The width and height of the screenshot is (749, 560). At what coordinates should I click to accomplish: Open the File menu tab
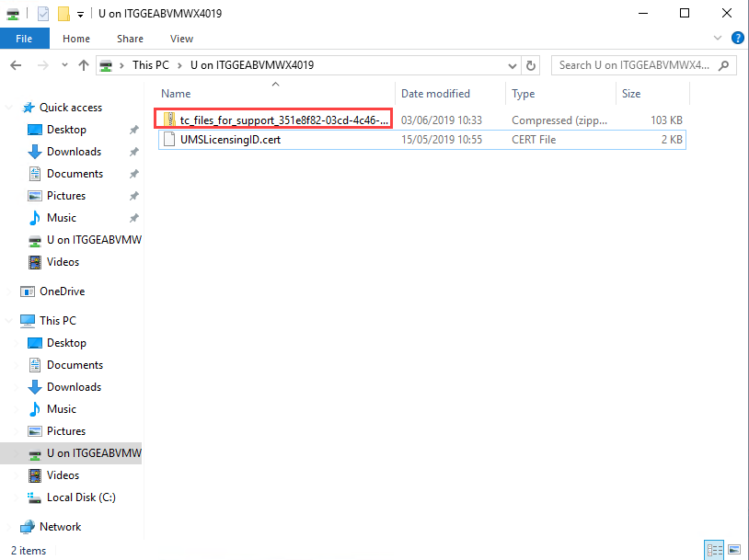[x=24, y=39]
